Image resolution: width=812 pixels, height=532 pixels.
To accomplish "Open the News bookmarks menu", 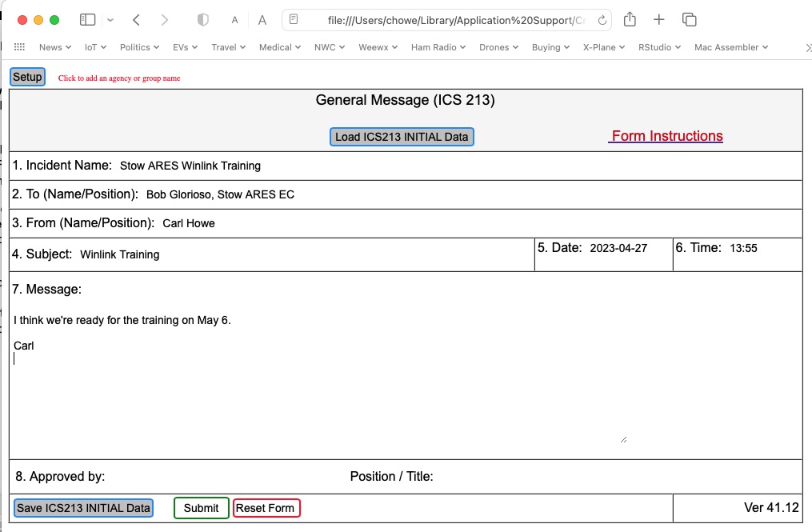I will pyautogui.click(x=54, y=47).
